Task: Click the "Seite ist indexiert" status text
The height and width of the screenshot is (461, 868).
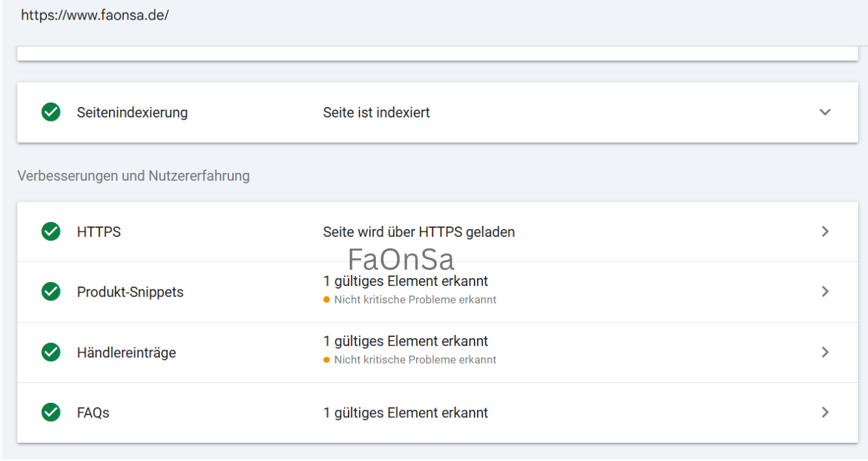Action: point(376,112)
